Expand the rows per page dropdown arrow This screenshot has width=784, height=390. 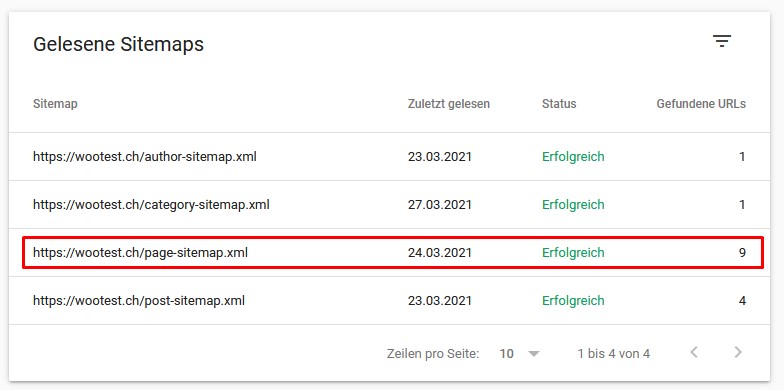[x=534, y=354]
